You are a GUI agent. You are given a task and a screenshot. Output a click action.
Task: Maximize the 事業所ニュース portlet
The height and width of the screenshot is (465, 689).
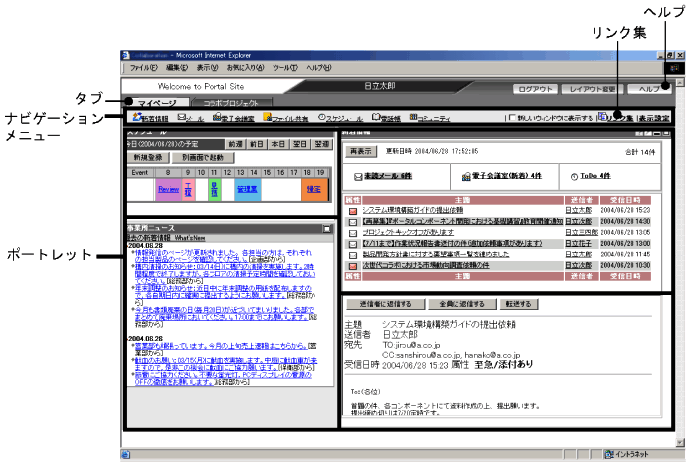coord(326,229)
